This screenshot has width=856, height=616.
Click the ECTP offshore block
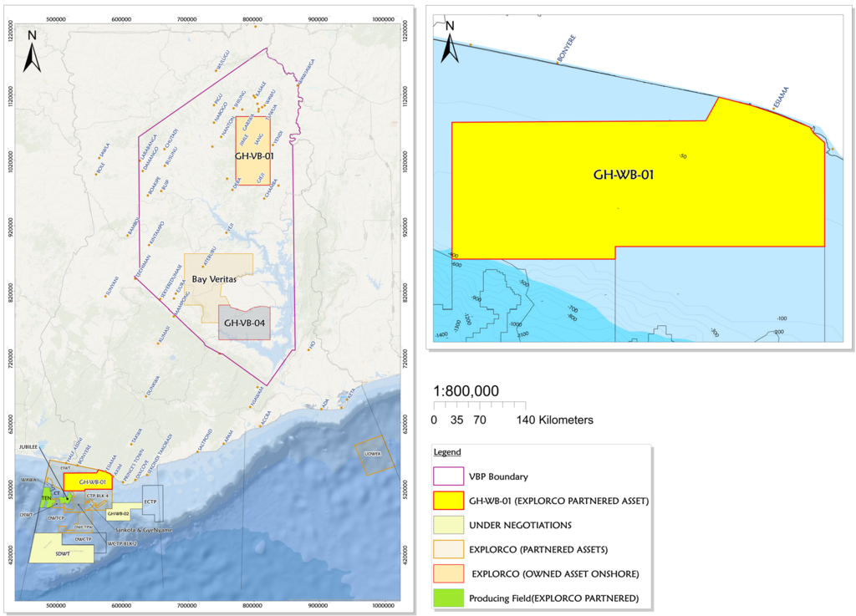[150, 501]
